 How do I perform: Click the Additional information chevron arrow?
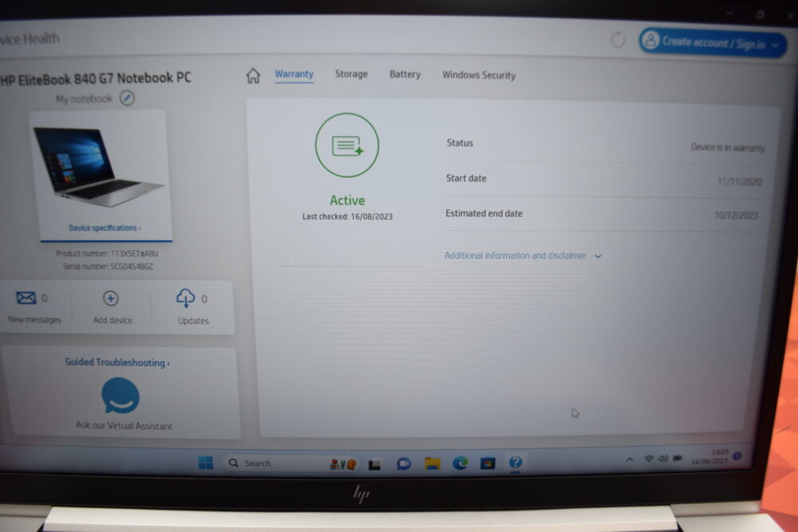tap(598, 256)
